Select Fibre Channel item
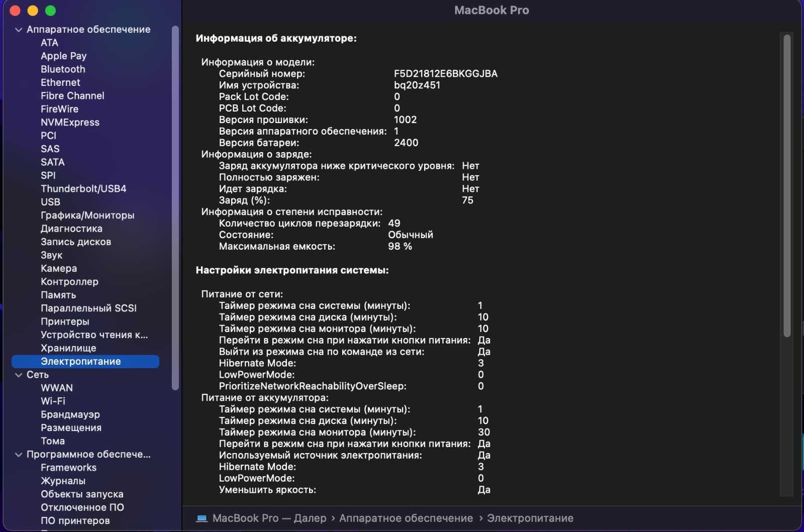804x532 pixels. click(x=72, y=96)
